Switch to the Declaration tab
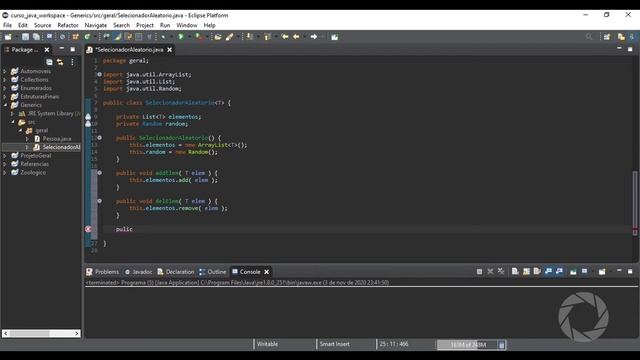Screen dimensions: 640x360 click(176, 272)
